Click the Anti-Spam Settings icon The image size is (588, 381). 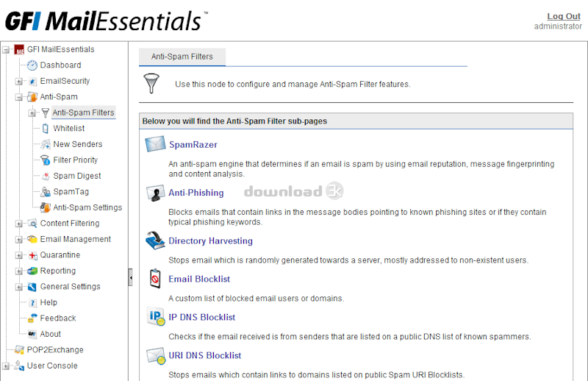pos(46,207)
